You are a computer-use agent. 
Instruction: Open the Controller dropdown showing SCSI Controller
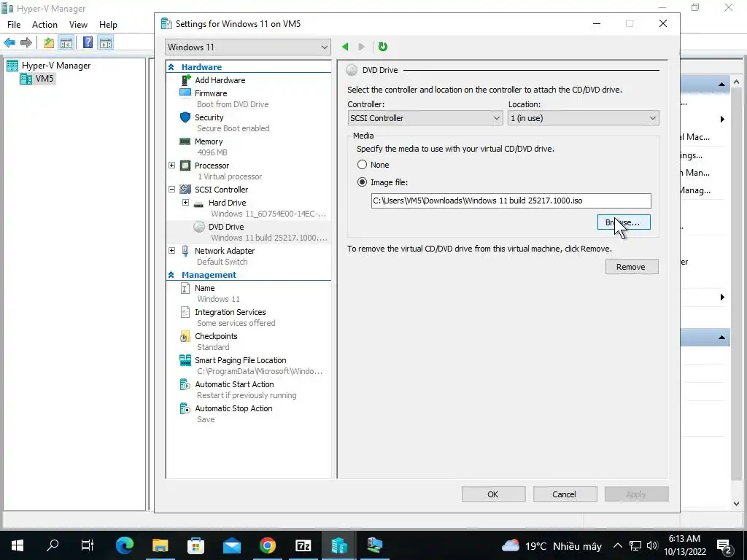click(x=425, y=118)
